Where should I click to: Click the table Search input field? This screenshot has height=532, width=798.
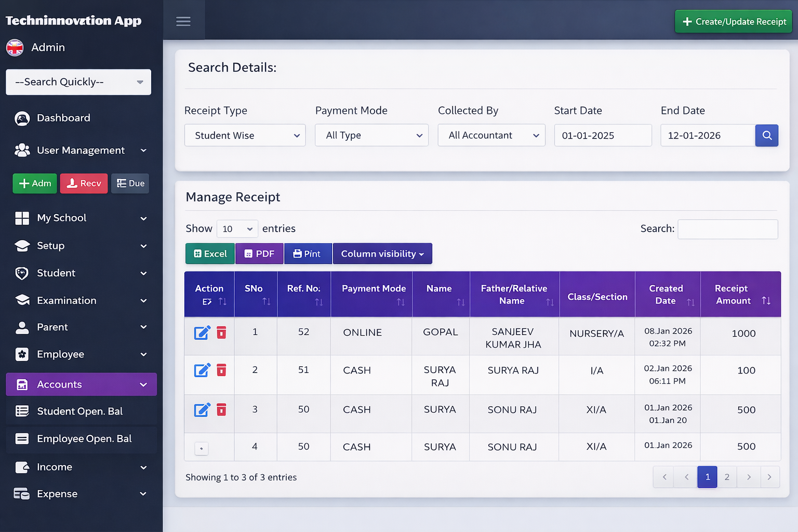click(x=727, y=229)
